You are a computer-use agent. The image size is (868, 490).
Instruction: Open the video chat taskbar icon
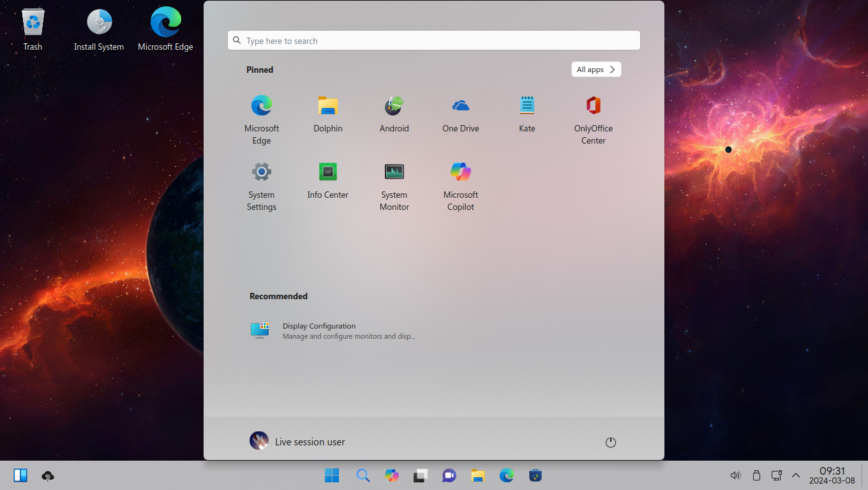tap(449, 475)
